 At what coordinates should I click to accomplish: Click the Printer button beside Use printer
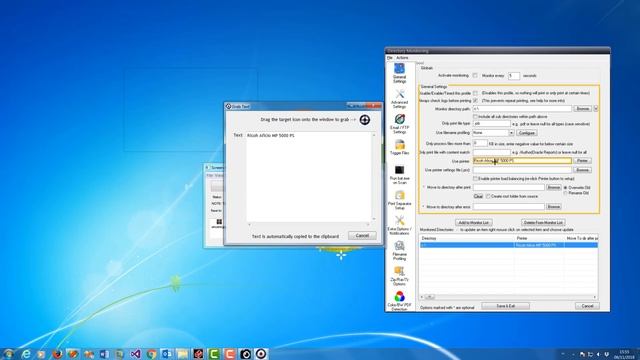(x=582, y=161)
